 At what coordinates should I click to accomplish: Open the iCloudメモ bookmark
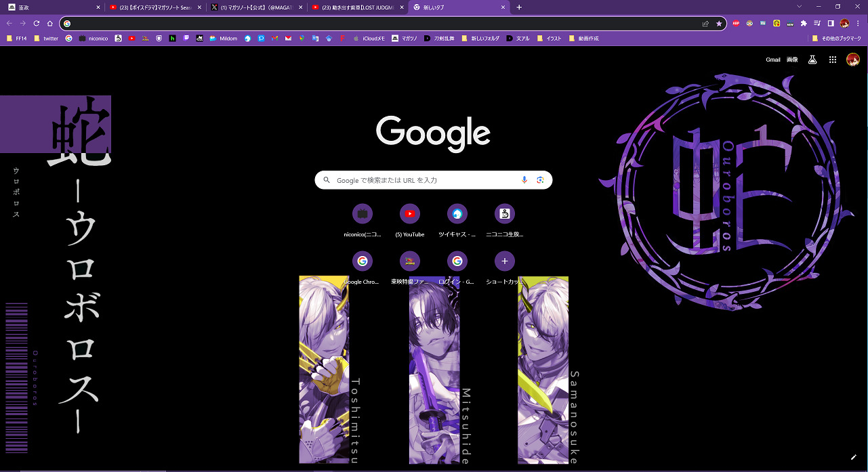[x=369, y=39]
